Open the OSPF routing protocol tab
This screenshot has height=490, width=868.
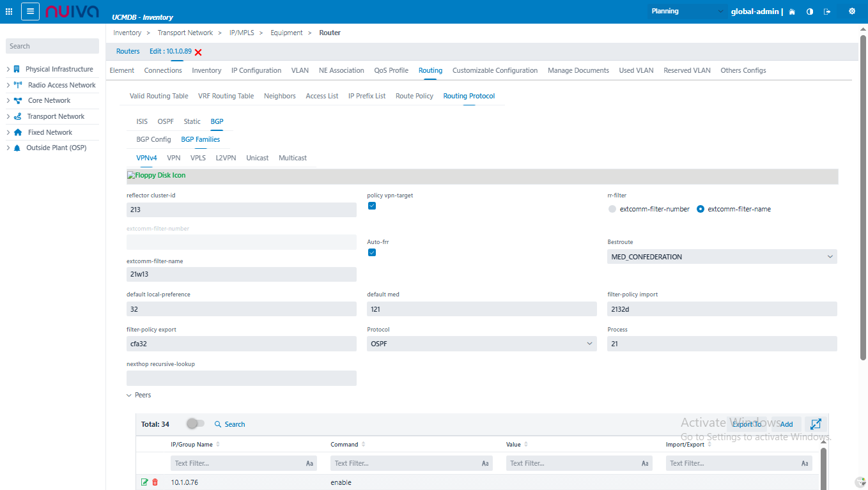(166, 121)
